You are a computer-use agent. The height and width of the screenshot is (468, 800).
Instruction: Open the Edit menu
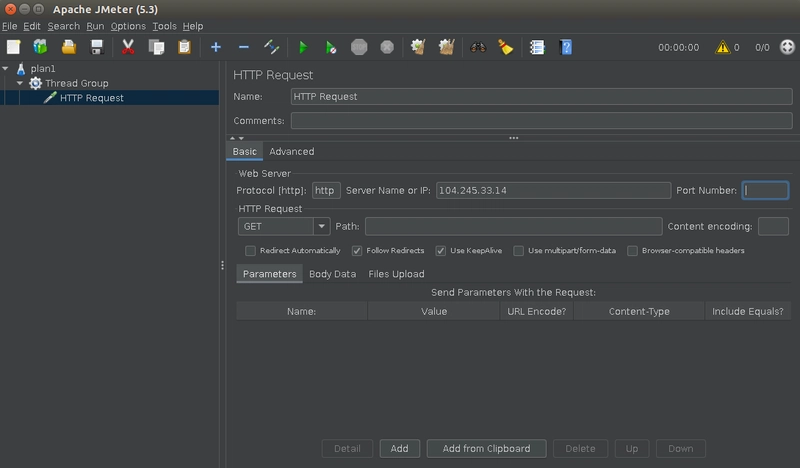32,26
